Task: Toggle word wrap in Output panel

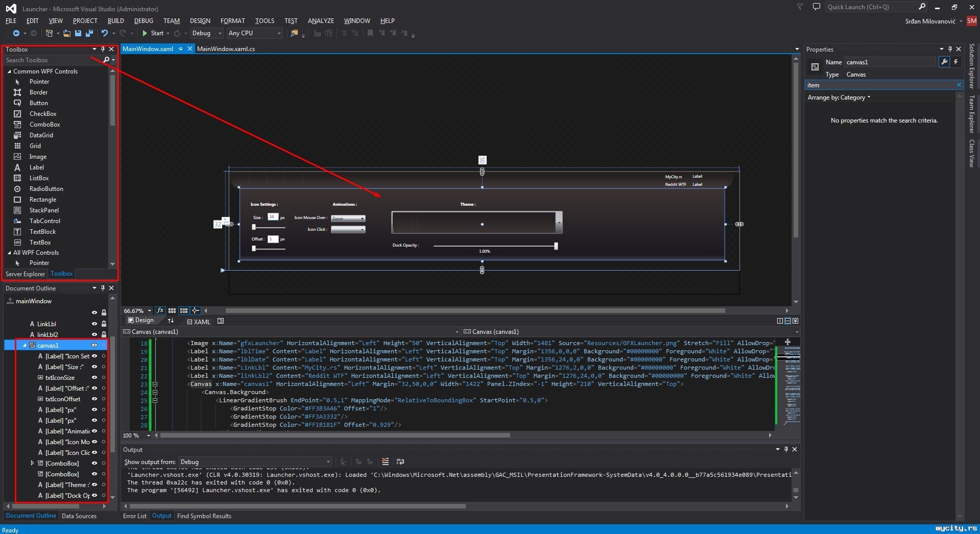Action: [400, 462]
